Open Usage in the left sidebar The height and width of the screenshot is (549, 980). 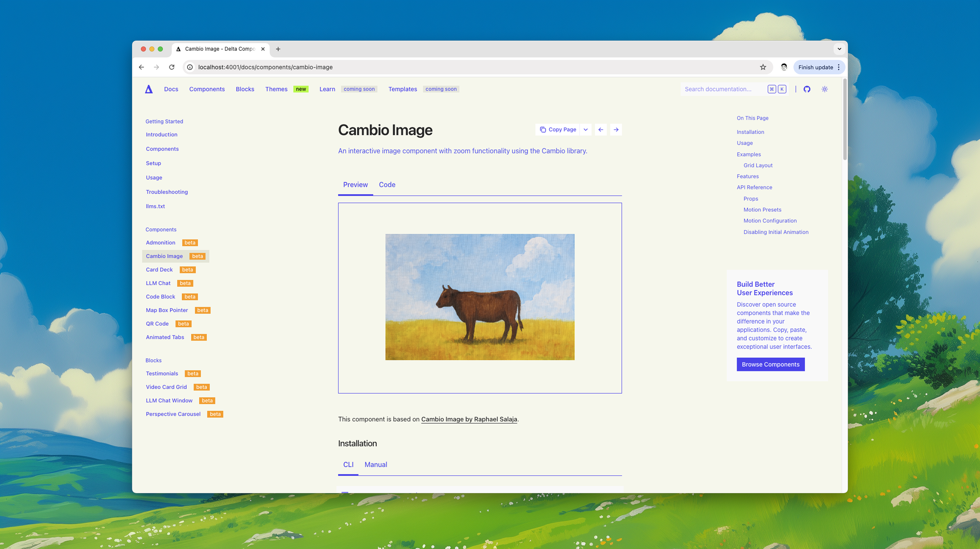pyautogui.click(x=154, y=178)
